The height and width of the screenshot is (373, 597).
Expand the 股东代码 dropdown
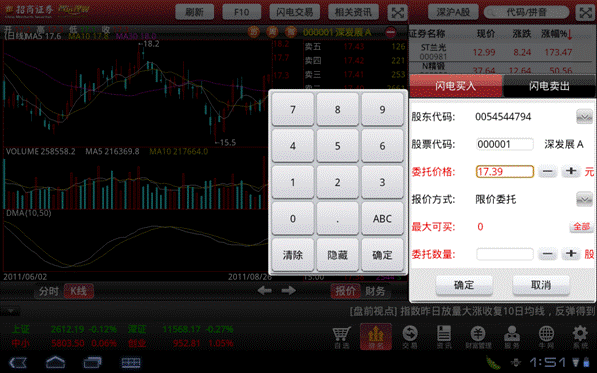584,117
